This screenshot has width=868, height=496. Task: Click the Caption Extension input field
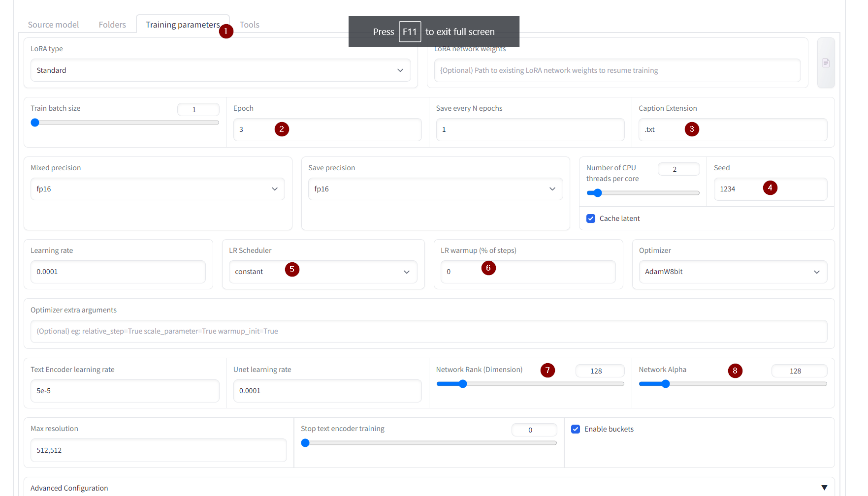click(733, 129)
